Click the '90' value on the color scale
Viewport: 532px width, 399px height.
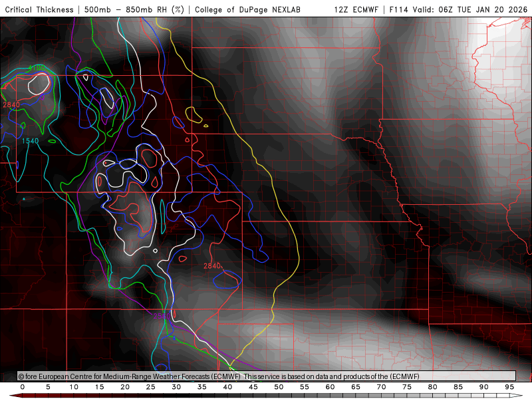tap(484, 387)
